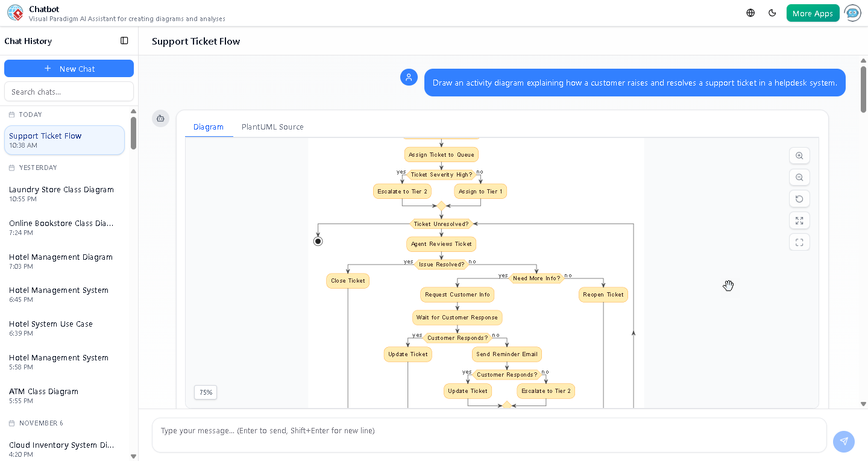
Task: Zoom out of the diagram
Action: click(799, 177)
